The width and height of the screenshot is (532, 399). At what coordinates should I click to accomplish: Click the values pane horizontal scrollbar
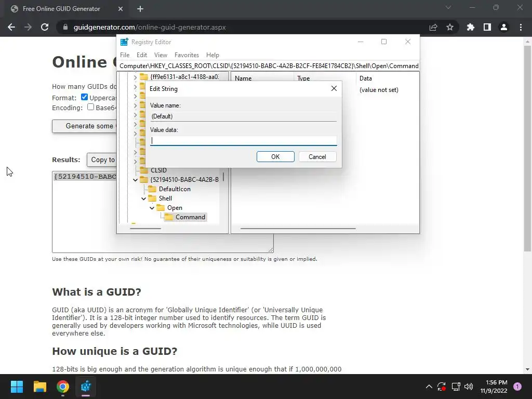point(298,229)
